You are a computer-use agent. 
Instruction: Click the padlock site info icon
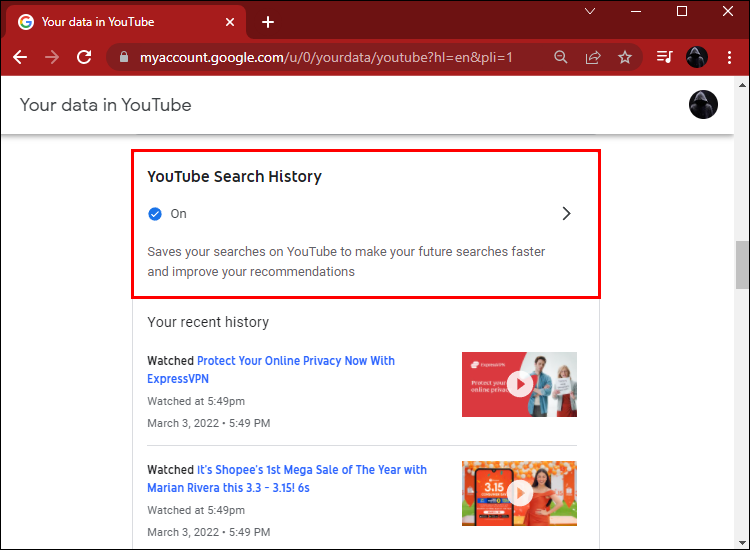pyautogui.click(x=124, y=57)
